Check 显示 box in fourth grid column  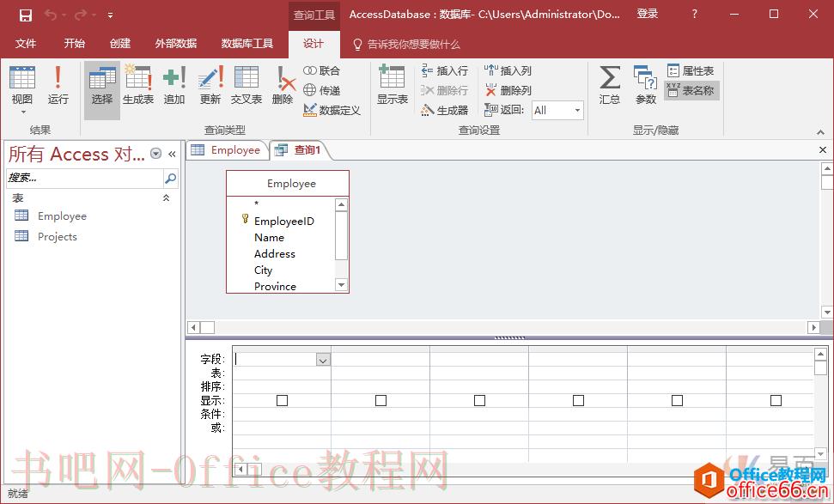pyautogui.click(x=578, y=400)
